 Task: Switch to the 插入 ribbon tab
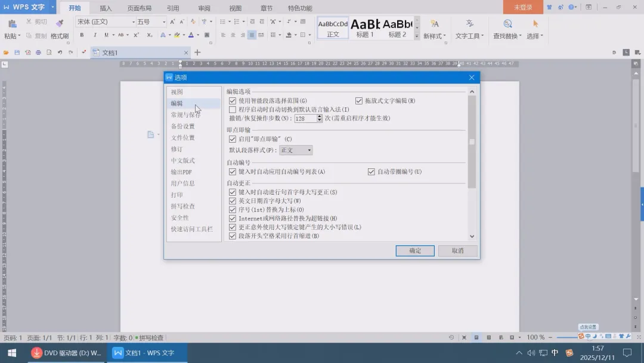click(x=106, y=8)
